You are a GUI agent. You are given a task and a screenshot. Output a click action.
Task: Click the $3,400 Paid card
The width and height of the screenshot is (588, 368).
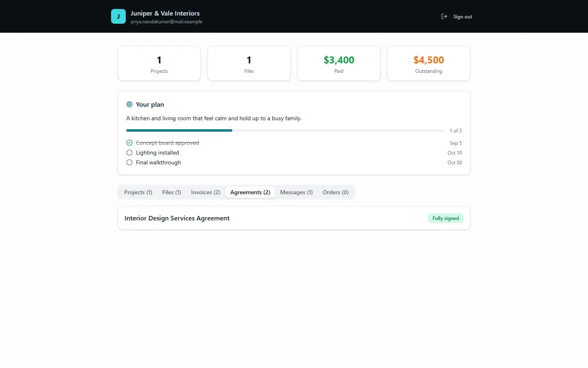tap(339, 63)
